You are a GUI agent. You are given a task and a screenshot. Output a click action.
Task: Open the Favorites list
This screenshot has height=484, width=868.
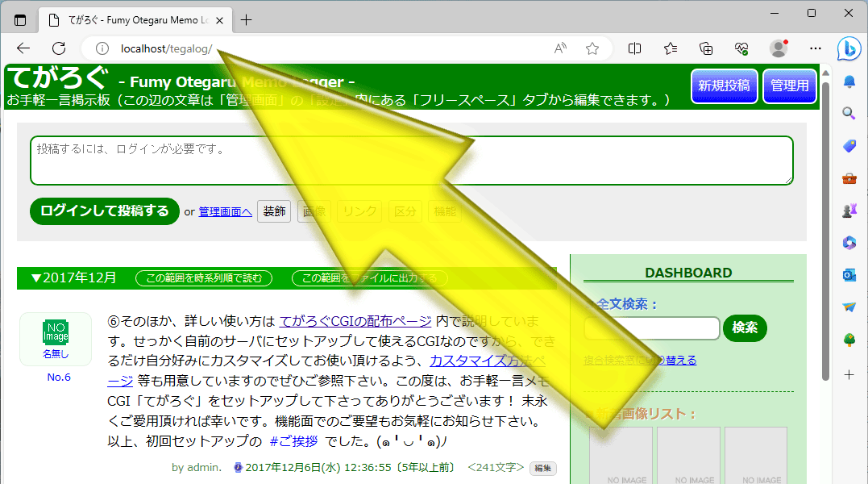click(671, 48)
